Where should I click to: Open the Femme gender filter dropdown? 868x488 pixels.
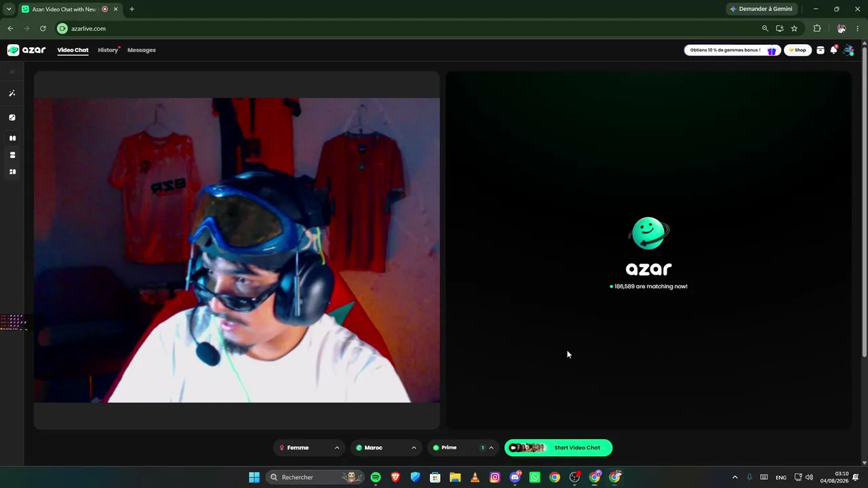point(309,447)
